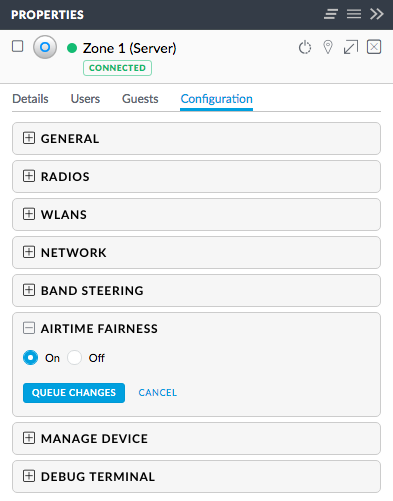The width and height of the screenshot is (393, 501).
Task: Expand the Manage Device section
Action: click(x=29, y=438)
